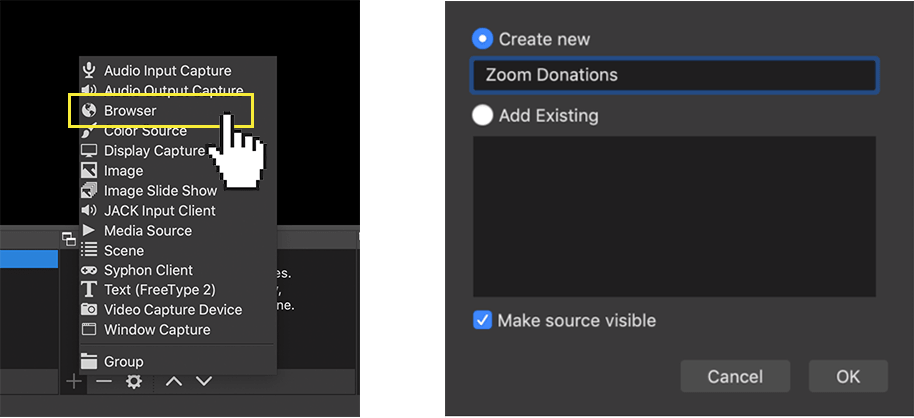This screenshot has width=914, height=418.
Task: Move source down with down arrow
Action: tap(204, 381)
